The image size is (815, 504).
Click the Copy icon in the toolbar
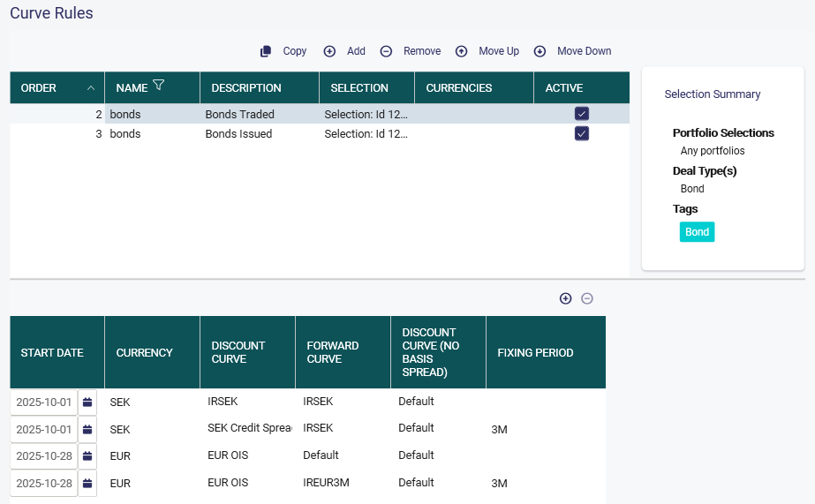coord(266,51)
